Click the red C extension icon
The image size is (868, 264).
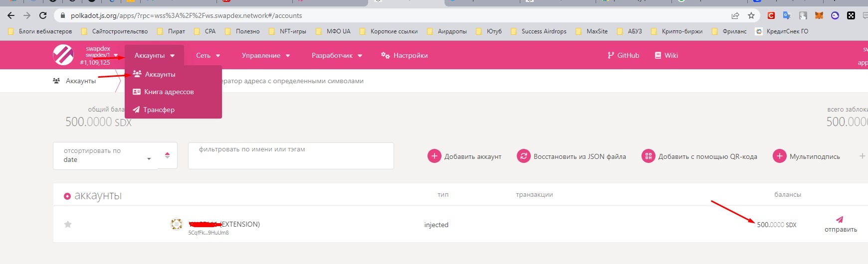click(771, 15)
